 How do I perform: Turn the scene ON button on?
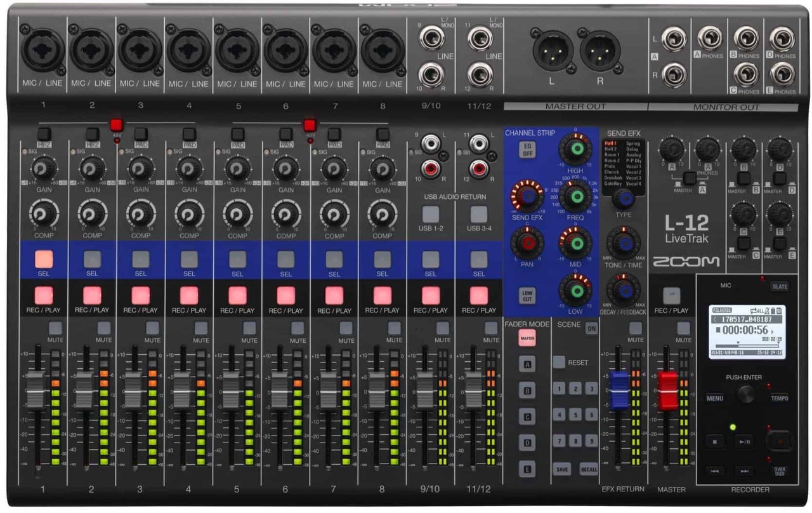[591, 329]
